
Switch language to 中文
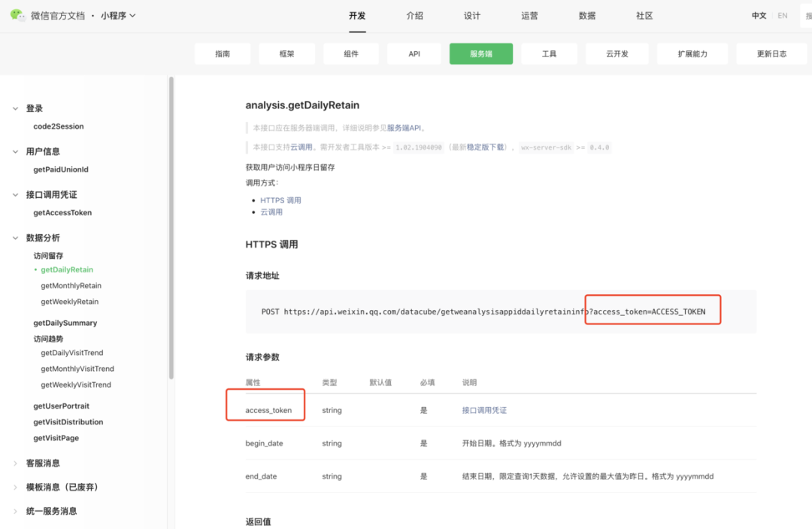(759, 16)
